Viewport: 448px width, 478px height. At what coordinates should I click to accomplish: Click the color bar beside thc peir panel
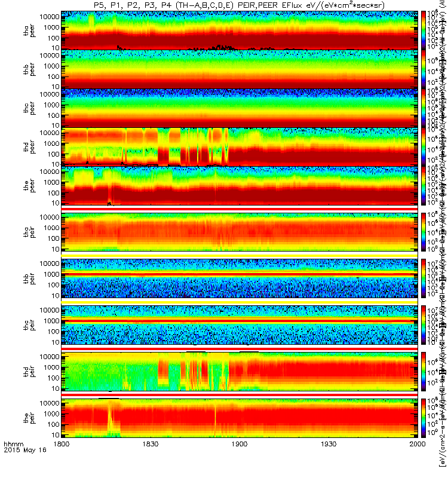424,325
